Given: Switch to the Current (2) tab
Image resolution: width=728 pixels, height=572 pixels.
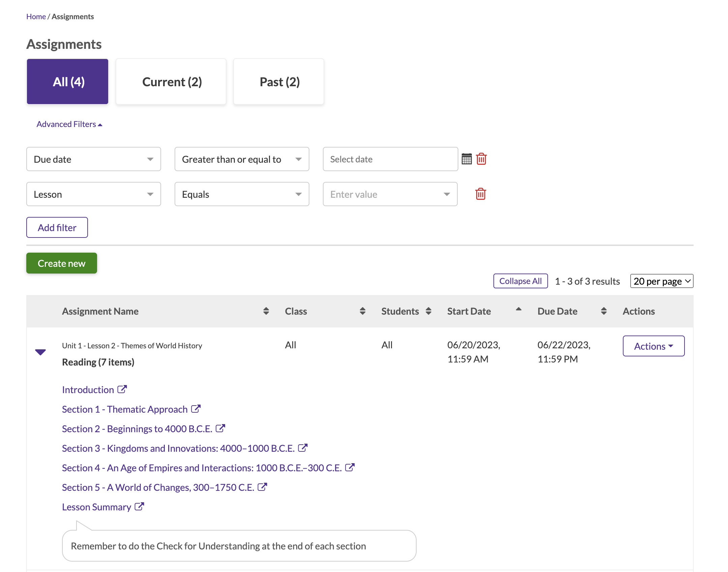Looking at the screenshot, I should pos(171,82).
